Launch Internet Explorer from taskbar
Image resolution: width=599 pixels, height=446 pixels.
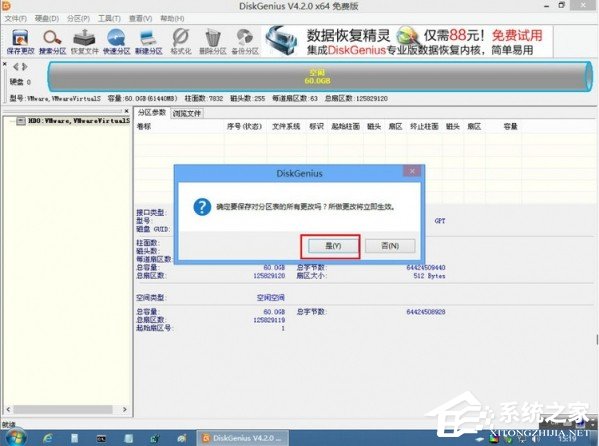pos(48,438)
